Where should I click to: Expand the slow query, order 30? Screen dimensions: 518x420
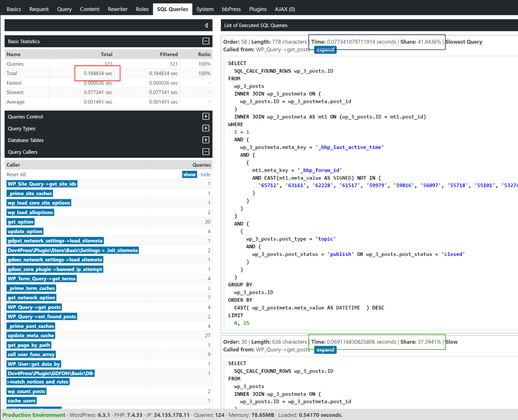coord(325,350)
